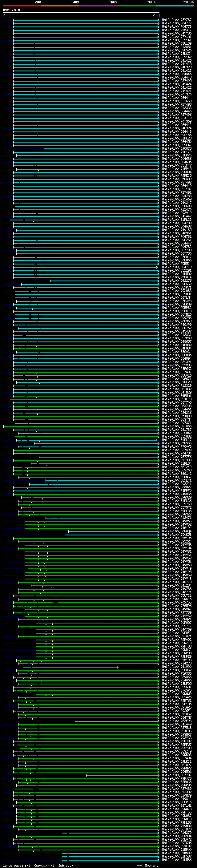This screenshot has height=868, width=197.
Task: Click the 'Large gaps' legend text
Action: 13,866
